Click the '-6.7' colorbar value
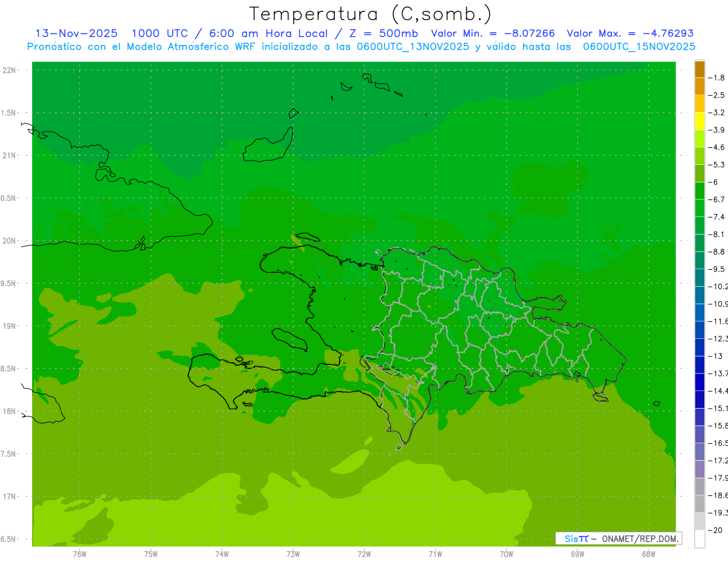 point(718,199)
